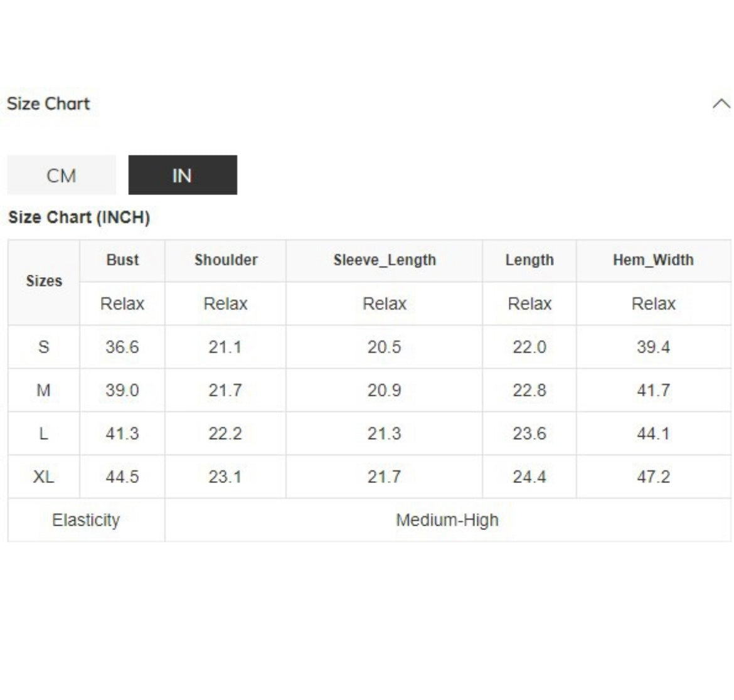Click the Hem_Width column header
Screen dimensions: 734x700
(653, 260)
